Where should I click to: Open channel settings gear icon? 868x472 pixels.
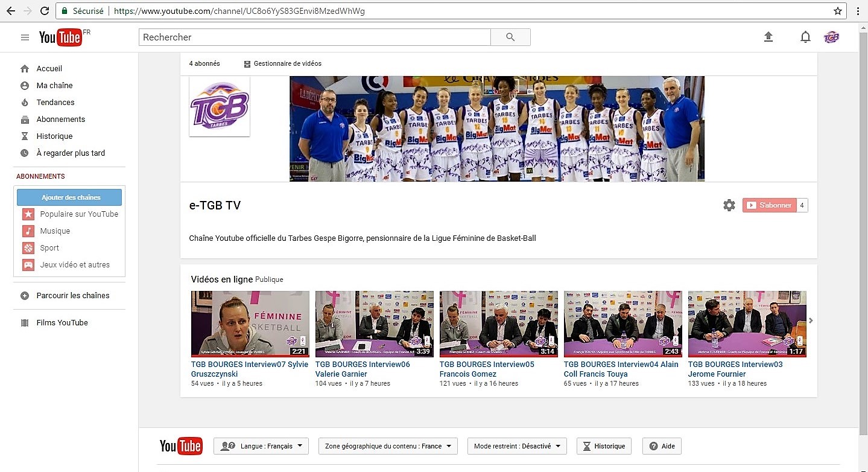729,205
